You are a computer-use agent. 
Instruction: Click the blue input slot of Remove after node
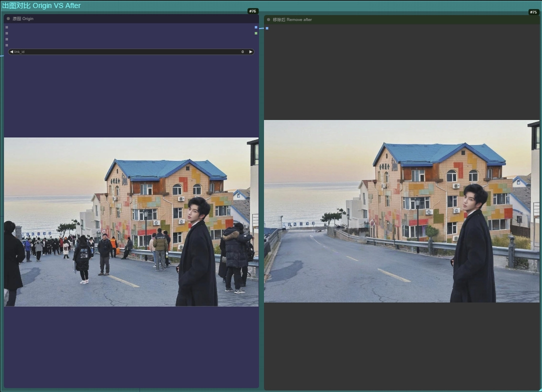267,28
